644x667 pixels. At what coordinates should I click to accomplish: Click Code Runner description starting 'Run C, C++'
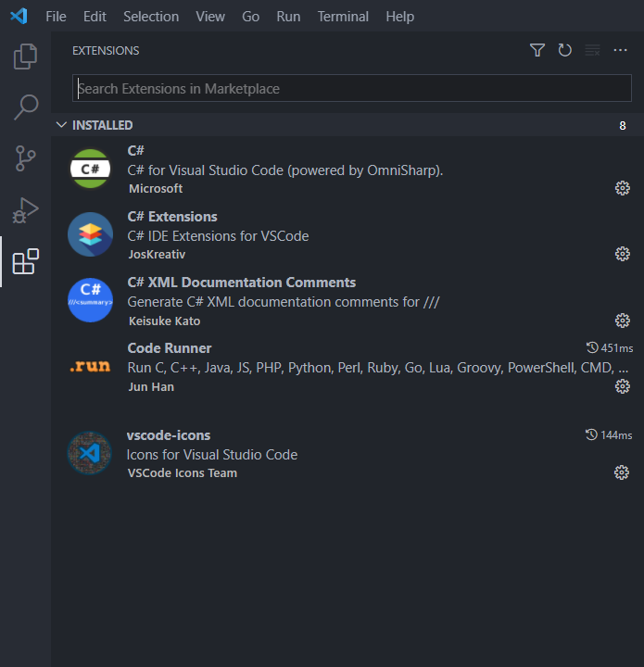click(x=378, y=368)
